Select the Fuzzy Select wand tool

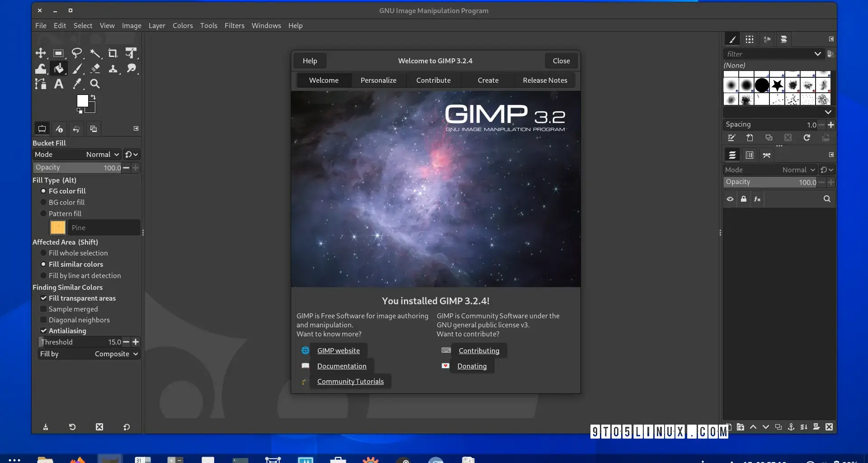95,53
